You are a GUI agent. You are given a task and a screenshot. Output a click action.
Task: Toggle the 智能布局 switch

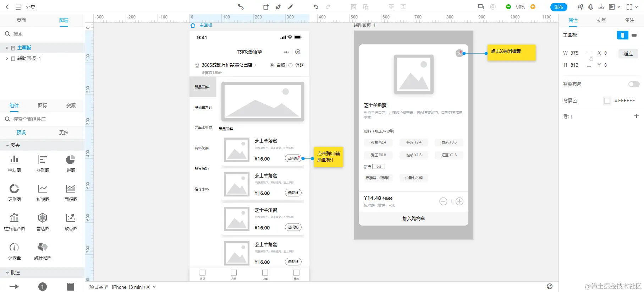(x=634, y=84)
